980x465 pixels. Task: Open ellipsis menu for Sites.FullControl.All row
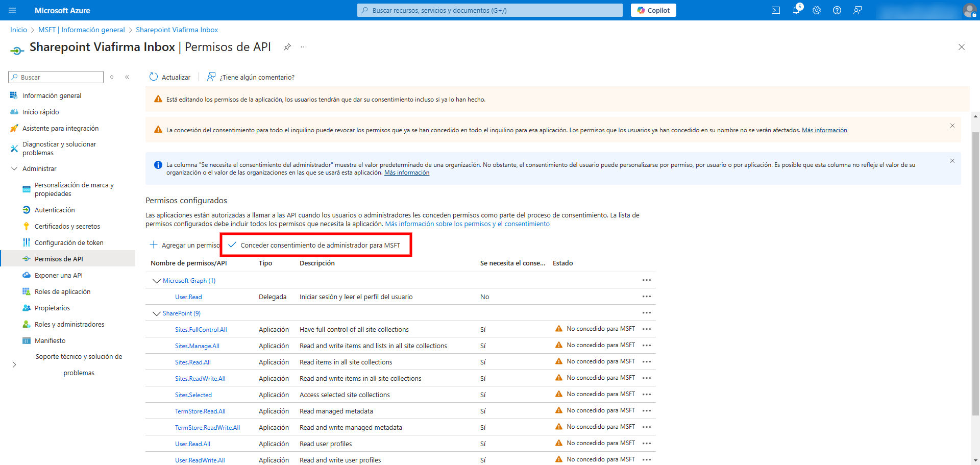click(647, 329)
